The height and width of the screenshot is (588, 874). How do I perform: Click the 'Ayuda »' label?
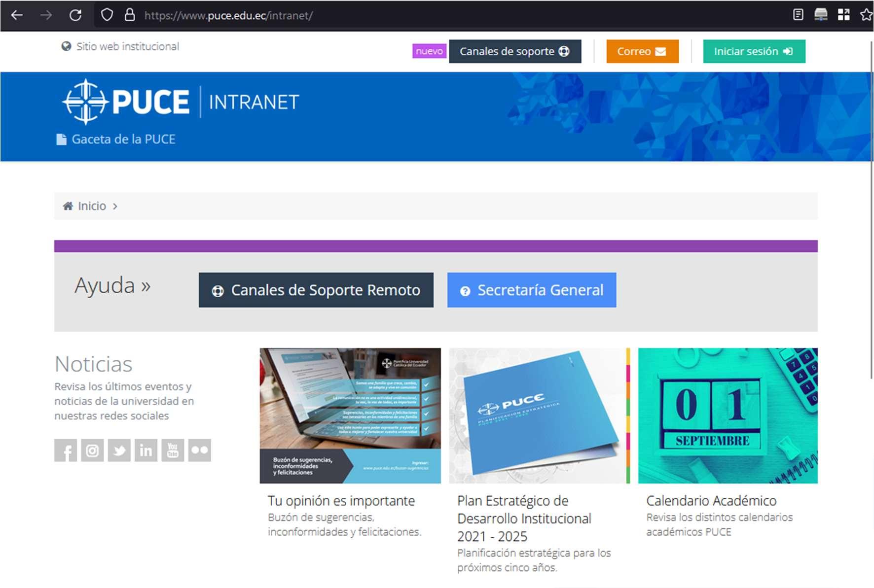coord(112,285)
